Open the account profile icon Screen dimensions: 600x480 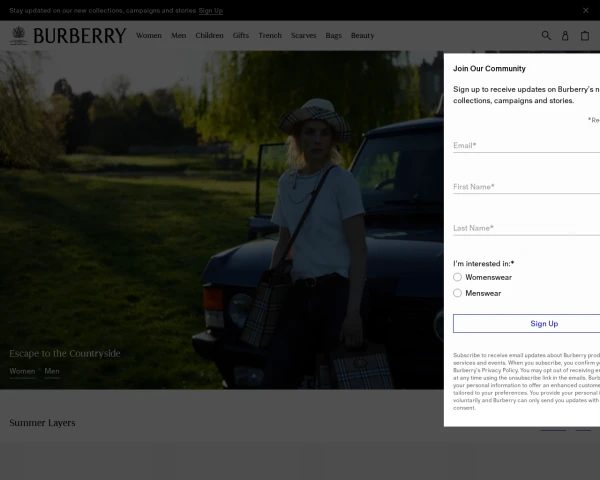point(565,36)
